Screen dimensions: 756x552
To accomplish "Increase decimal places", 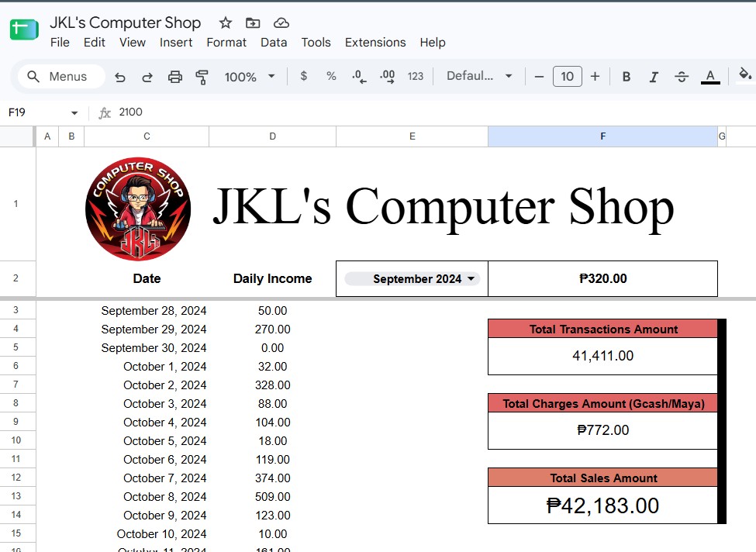I will pos(387,77).
